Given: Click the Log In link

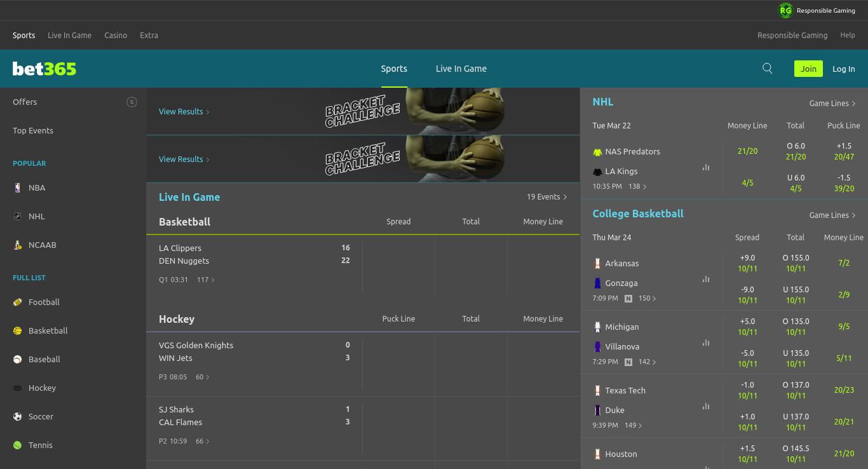Looking at the screenshot, I should click(844, 69).
